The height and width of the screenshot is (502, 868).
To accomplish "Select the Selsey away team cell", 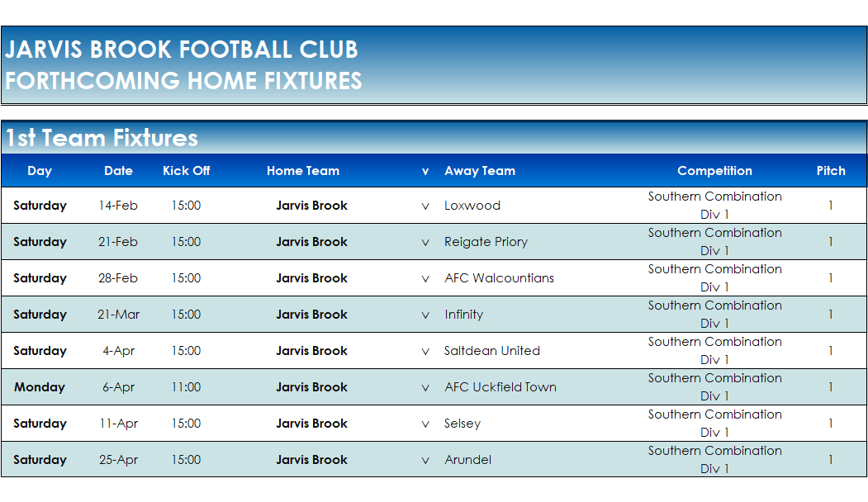I will point(462,424).
